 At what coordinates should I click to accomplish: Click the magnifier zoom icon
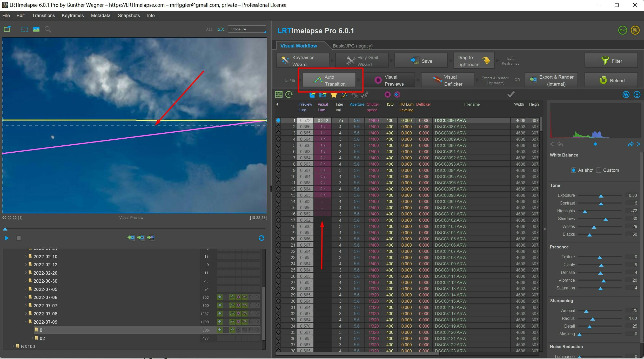click(48, 29)
